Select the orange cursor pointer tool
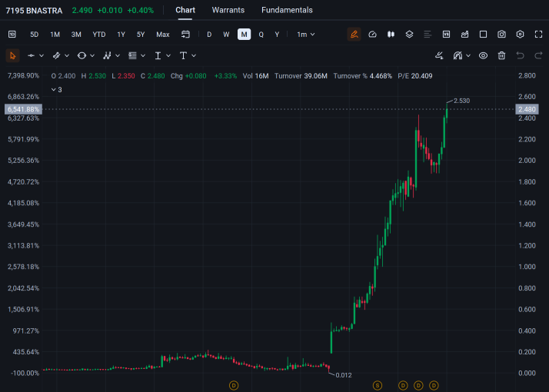549x392 pixels. coord(12,55)
